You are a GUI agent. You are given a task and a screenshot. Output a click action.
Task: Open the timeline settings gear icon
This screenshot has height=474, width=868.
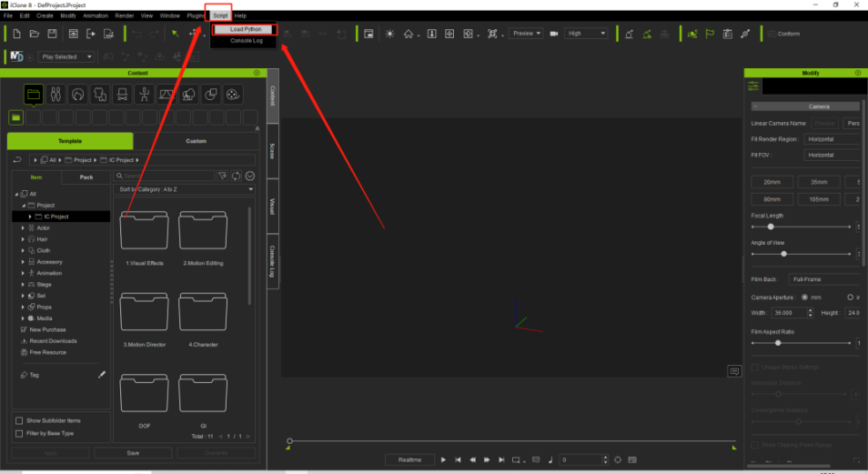pyautogui.click(x=618, y=459)
